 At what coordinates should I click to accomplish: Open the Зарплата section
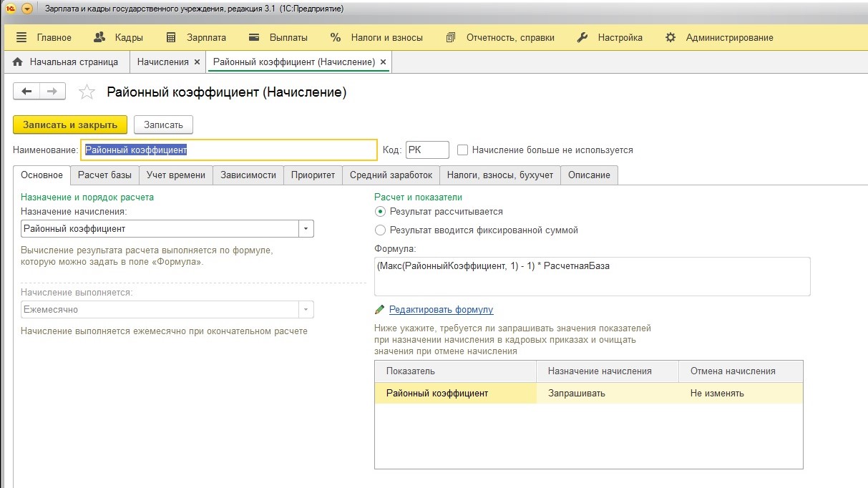206,37
